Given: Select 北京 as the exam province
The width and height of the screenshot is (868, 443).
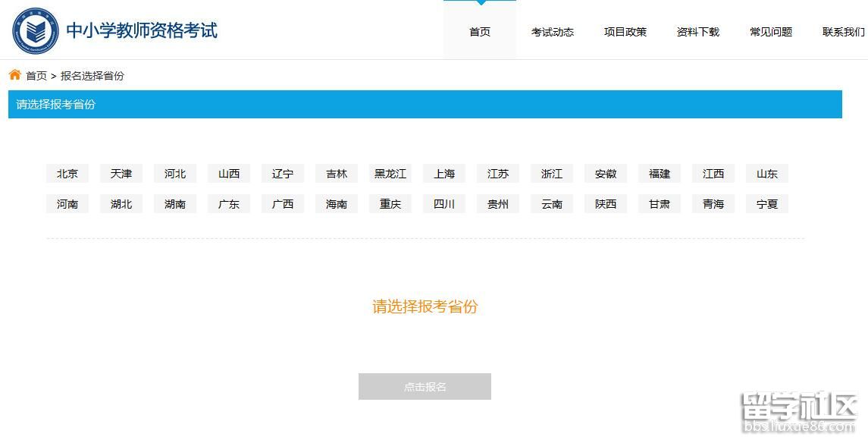Looking at the screenshot, I should point(67,173).
